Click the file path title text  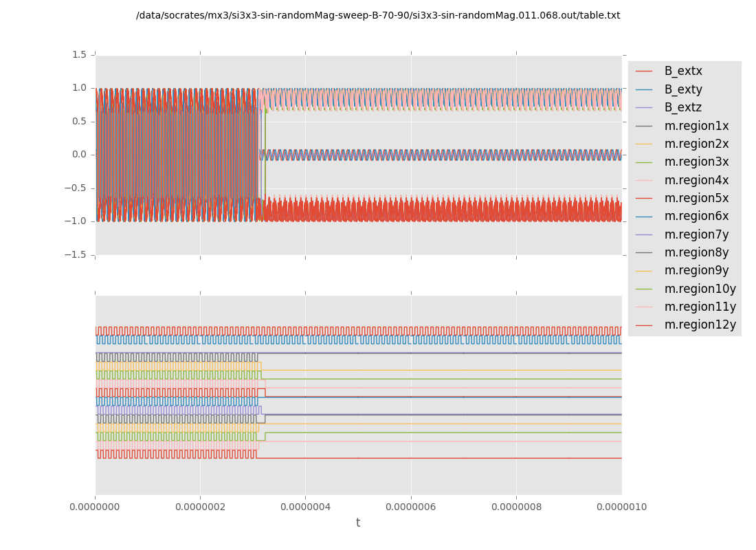[378, 15]
